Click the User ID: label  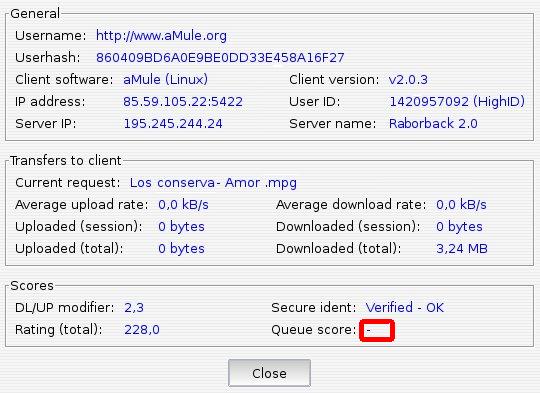(x=314, y=102)
